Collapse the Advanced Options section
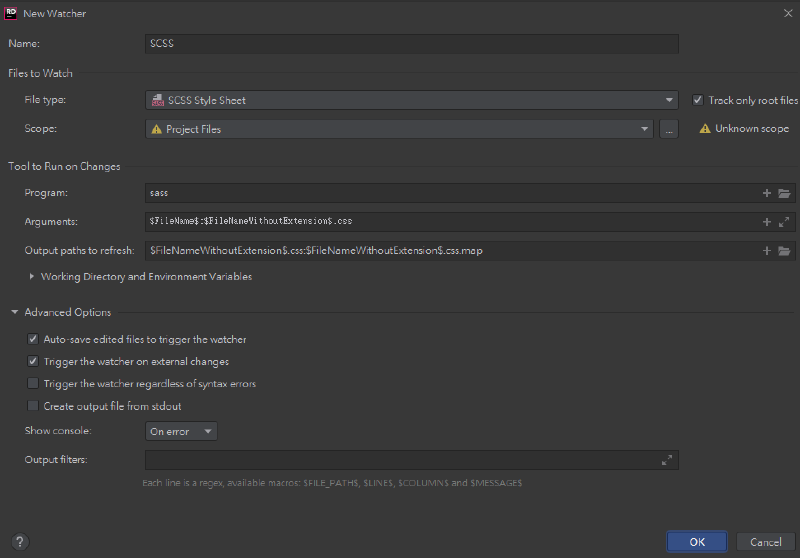Image resolution: width=800 pixels, height=558 pixels. coord(15,312)
